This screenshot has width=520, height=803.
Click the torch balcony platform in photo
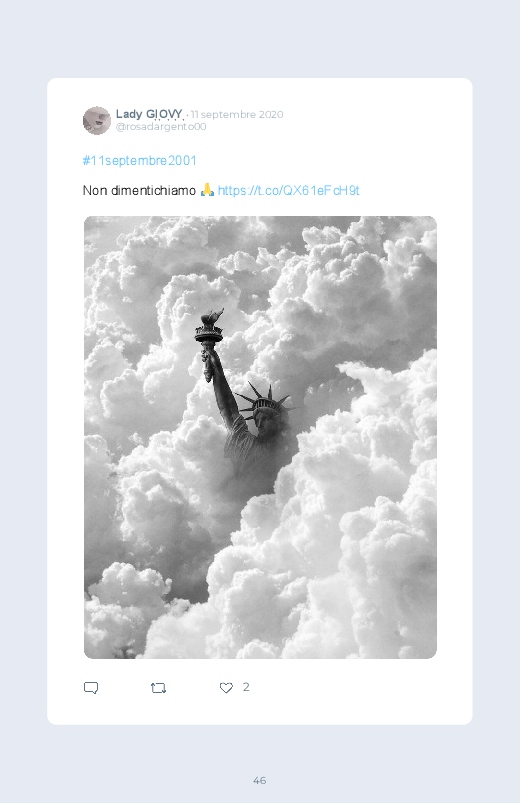(209, 334)
